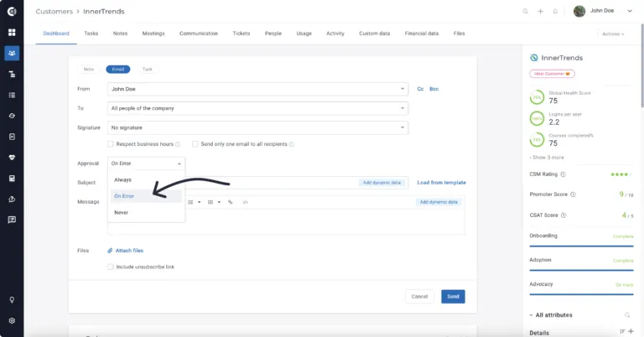Click the search icon in All attributes
644x337 pixels.
(x=627, y=315)
